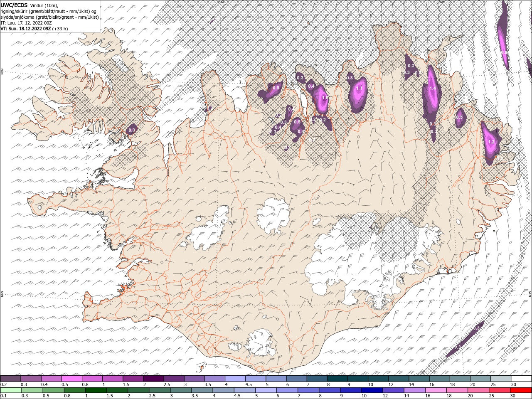Click the 1.1 snowfall value on the map
This screenshot has height=399, width=532.
tap(360, 88)
